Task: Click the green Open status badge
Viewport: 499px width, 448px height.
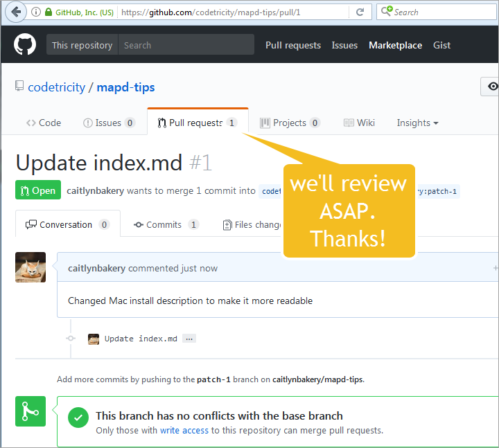Action: [x=38, y=190]
